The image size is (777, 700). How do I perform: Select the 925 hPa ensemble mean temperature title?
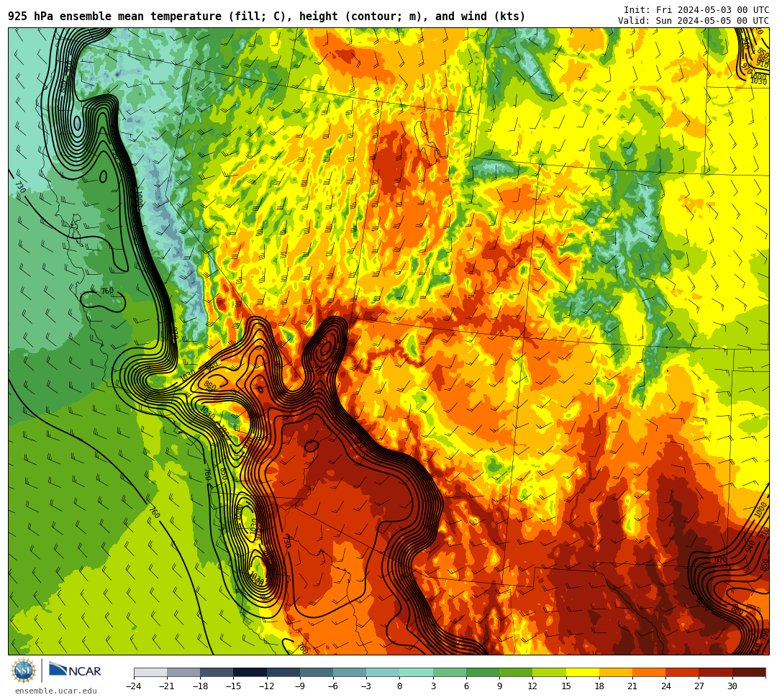click(x=267, y=17)
